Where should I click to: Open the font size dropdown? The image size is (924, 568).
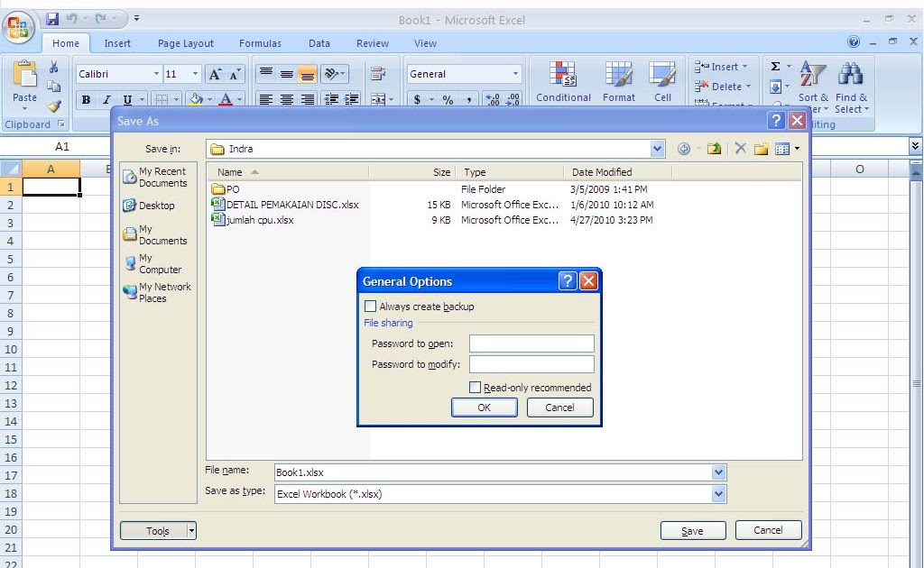(x=195, y=74)
